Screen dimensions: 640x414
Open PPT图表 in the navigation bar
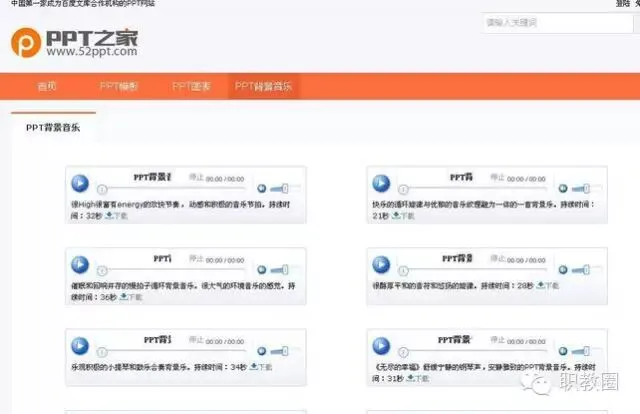tap(191, 86)
